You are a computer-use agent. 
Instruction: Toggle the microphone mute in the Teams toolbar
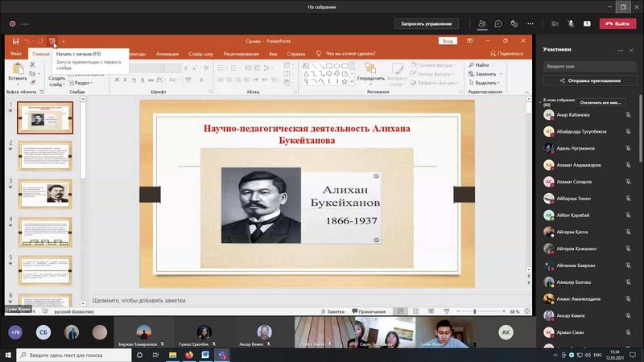[571, 24]
